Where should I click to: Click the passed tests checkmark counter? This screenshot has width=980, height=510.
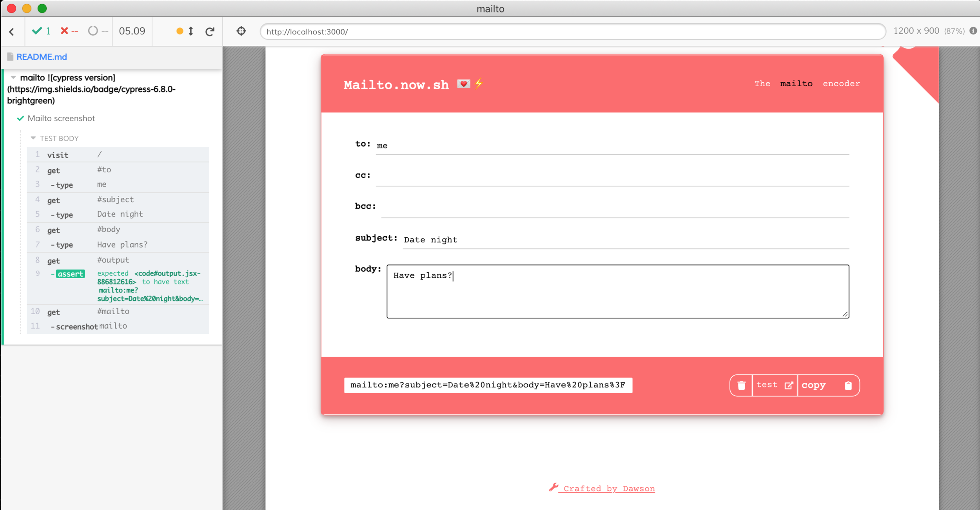point(42,31)
